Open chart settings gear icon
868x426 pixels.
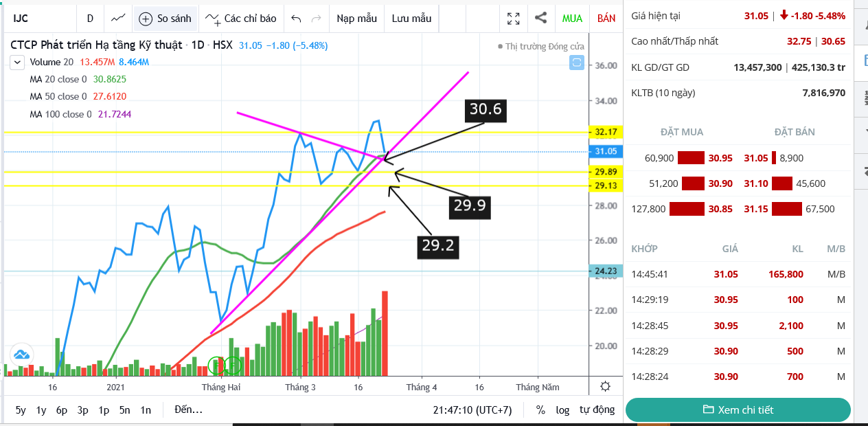click(x=605, y=386)
